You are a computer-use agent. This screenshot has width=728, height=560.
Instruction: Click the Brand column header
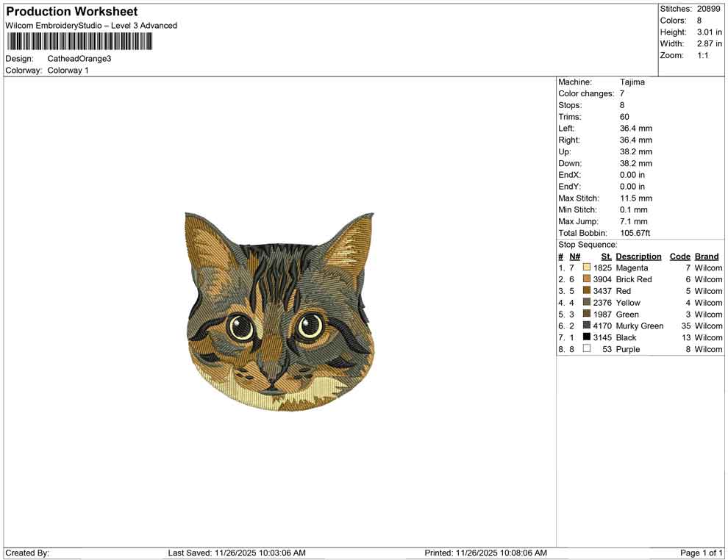pyautogui.click(x=706, y=256)
